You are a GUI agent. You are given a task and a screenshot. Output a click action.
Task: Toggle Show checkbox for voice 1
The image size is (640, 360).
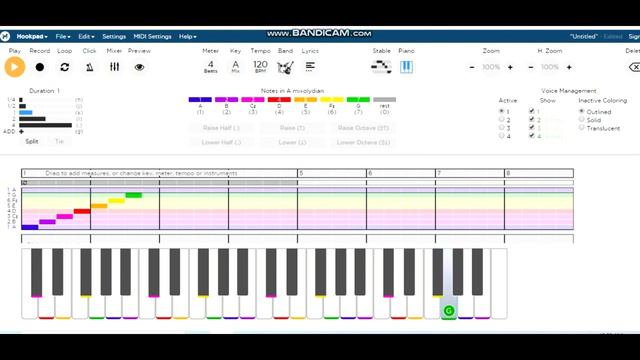(x=531, y=111)
